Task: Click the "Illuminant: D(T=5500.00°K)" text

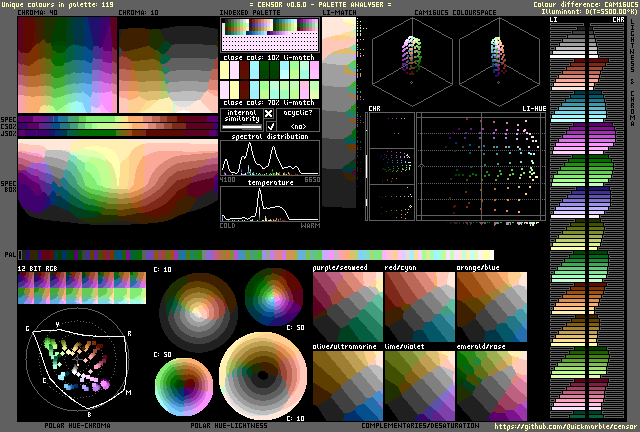Action: pyautogui.click(x=589, y=11)
